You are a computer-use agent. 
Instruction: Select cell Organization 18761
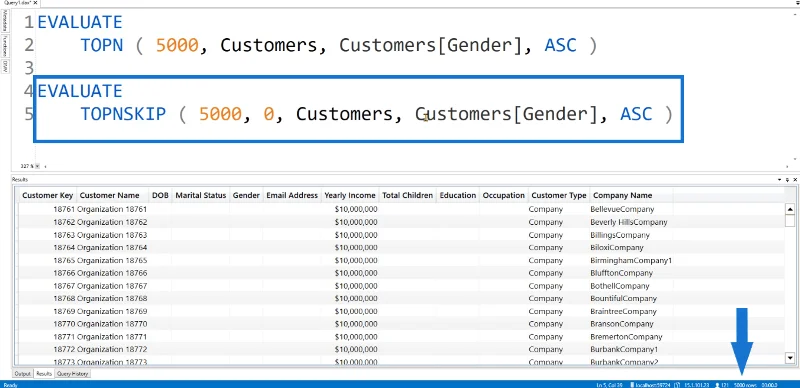112,209
